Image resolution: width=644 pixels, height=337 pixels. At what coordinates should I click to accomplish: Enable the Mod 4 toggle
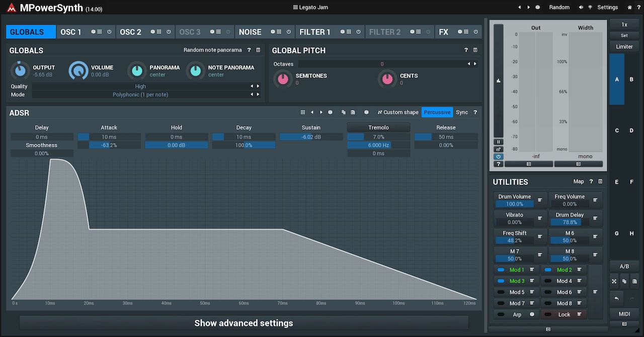[547, 281]
